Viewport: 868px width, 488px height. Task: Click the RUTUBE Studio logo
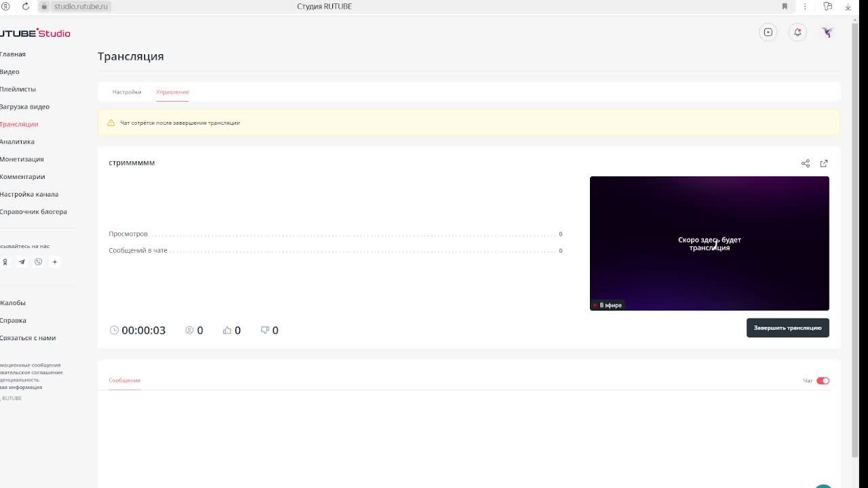(35, 33)
